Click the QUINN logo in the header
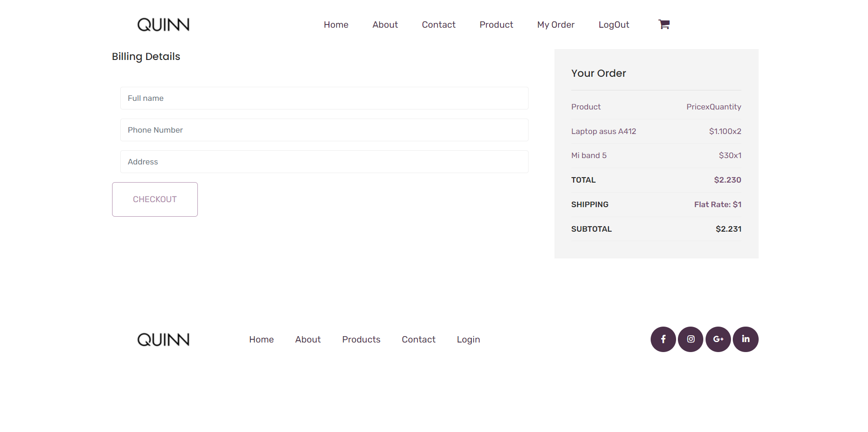Screen dimensions: 868x432 162,24
